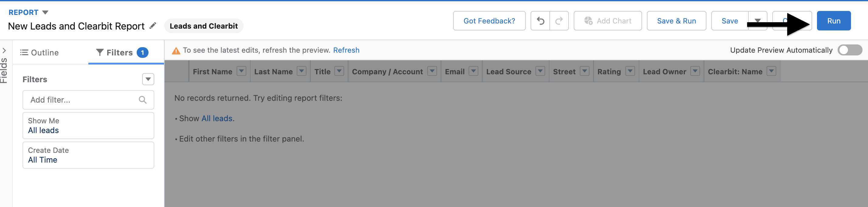This screenshot has height=207, width=868.
Task: Redo the last edit
Action: pos(559,21)
